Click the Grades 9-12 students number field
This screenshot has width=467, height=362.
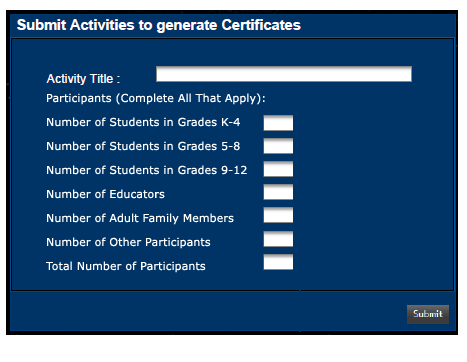[278, 169]
